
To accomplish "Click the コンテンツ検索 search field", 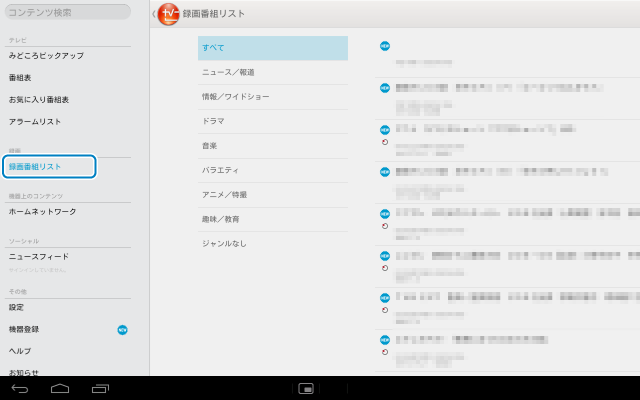I will click(x=68, y=12).
